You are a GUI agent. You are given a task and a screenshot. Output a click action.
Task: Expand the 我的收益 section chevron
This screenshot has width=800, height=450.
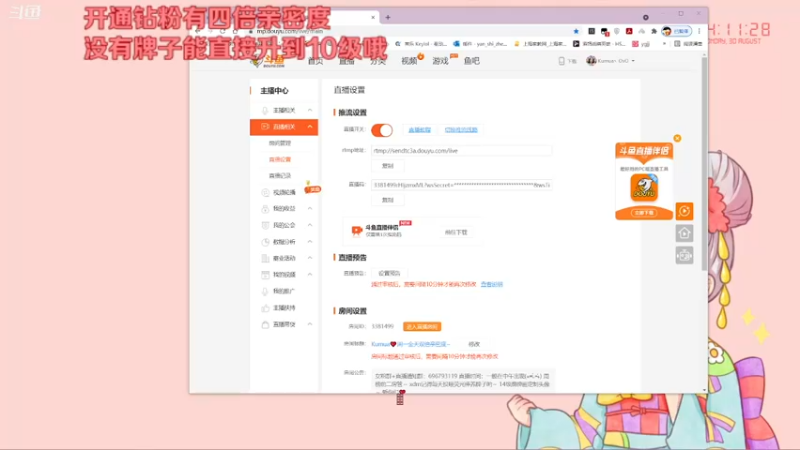(x=310, y=209)
